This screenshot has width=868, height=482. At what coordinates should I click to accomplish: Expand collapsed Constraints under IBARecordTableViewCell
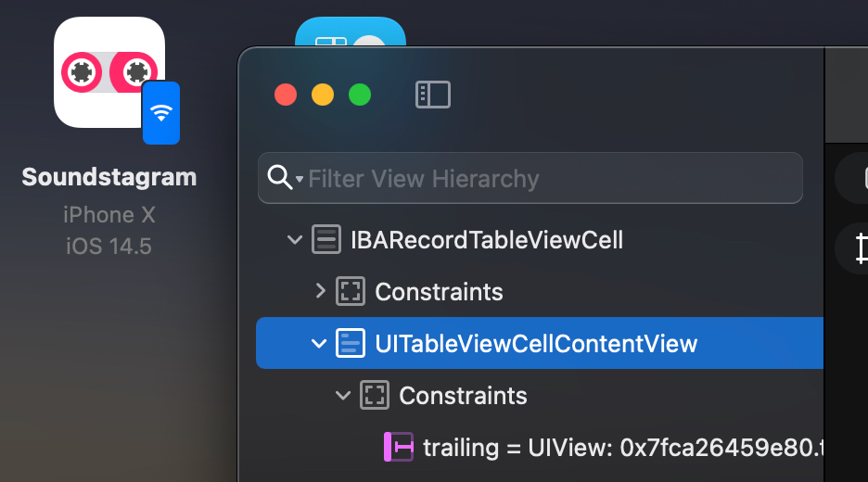tap(320, 292)
